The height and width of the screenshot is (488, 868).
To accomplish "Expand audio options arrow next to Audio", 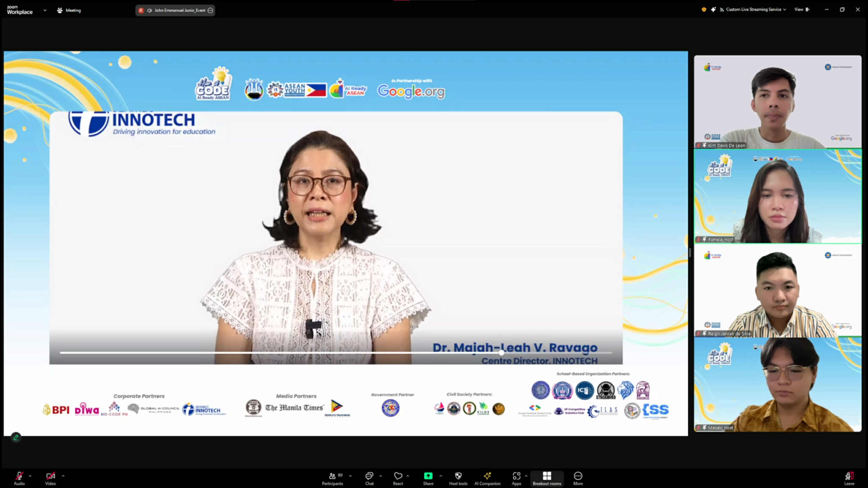I will (x=30, y=476).
